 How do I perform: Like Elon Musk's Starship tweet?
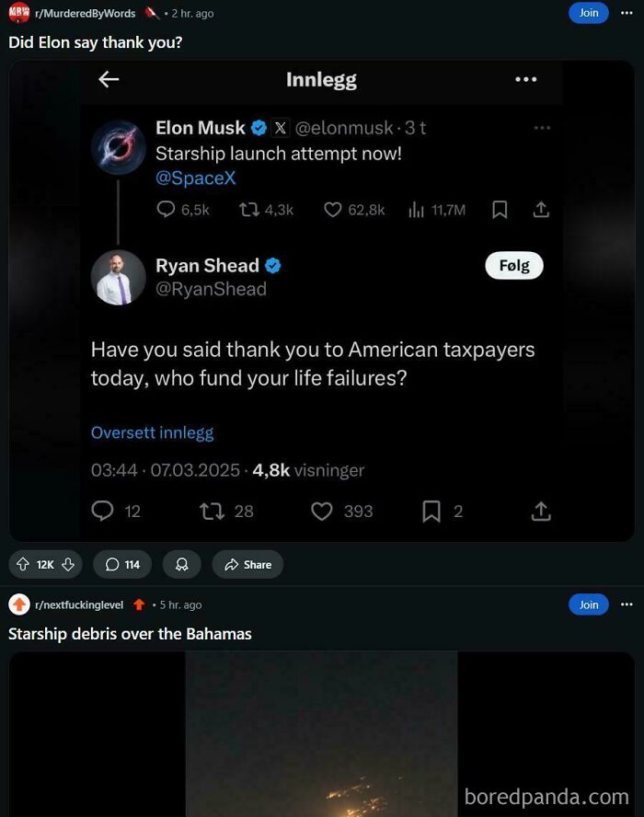332,210
